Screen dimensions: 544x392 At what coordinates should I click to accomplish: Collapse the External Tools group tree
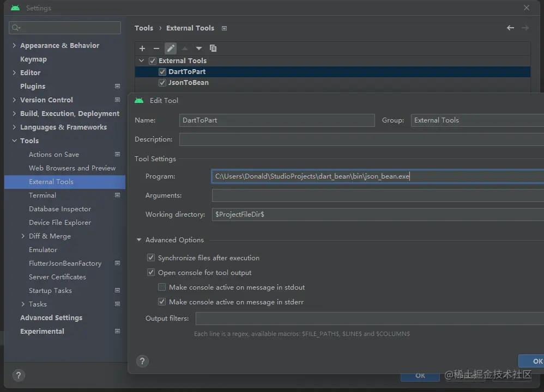click(x=141, y=60)
